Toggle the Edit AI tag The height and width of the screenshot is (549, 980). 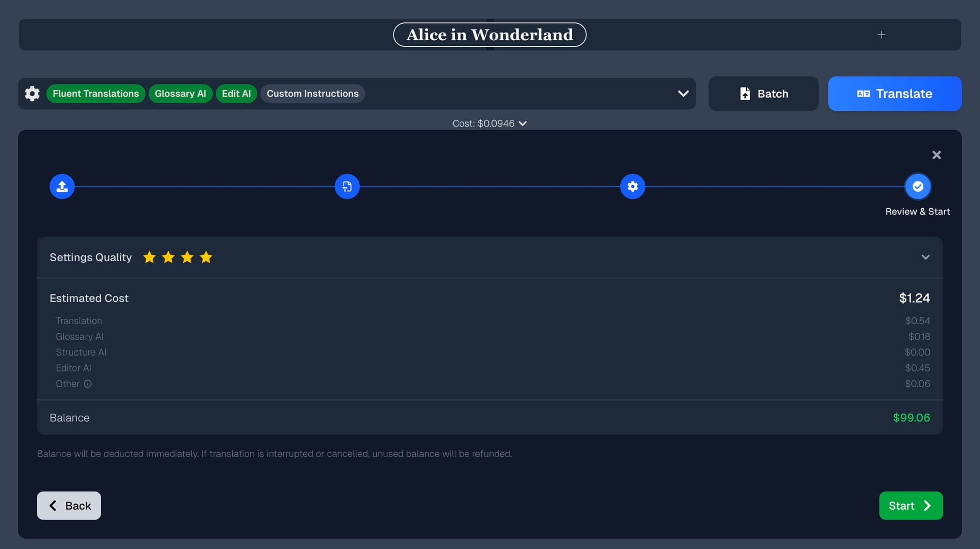pyautogui.click(x=236, y=94)
